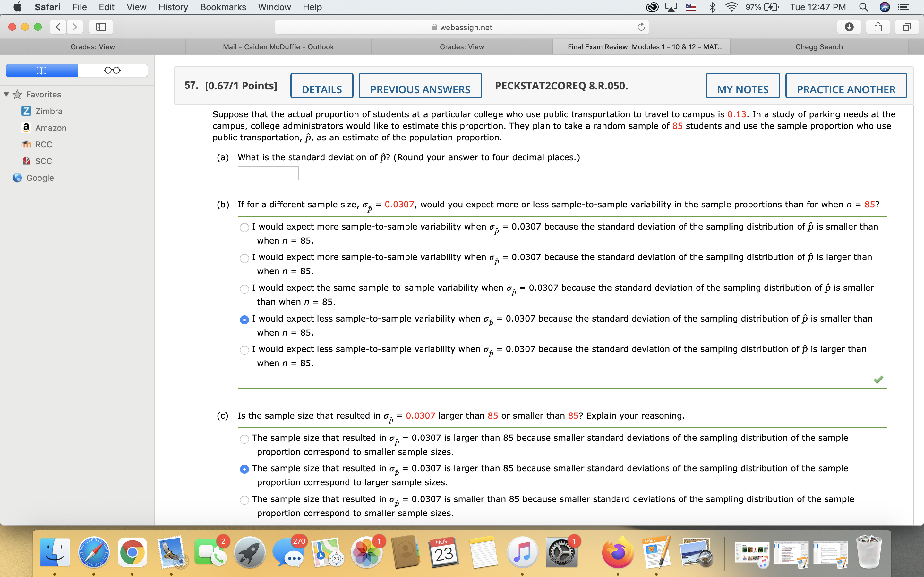Select the 'more variability, smaller standard deviation' option
Screen dimensions: 924x577
click(x=245, y=228)
